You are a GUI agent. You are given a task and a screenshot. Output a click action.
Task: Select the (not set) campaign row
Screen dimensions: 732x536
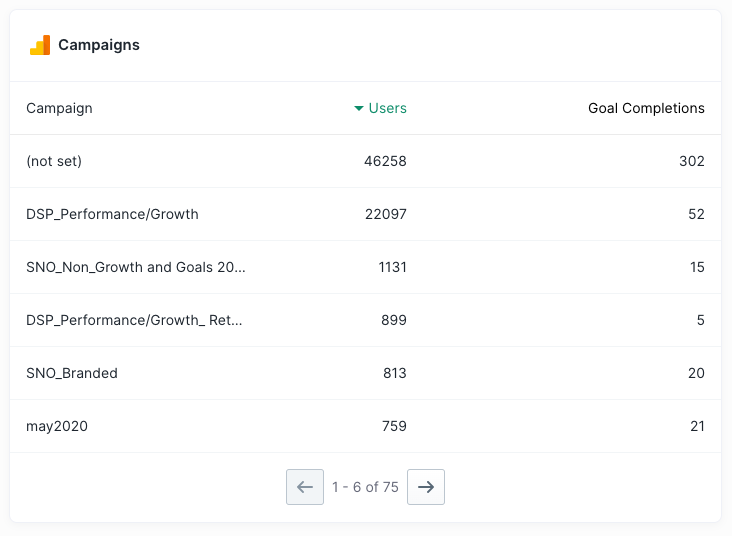click(x=54, y=161)
